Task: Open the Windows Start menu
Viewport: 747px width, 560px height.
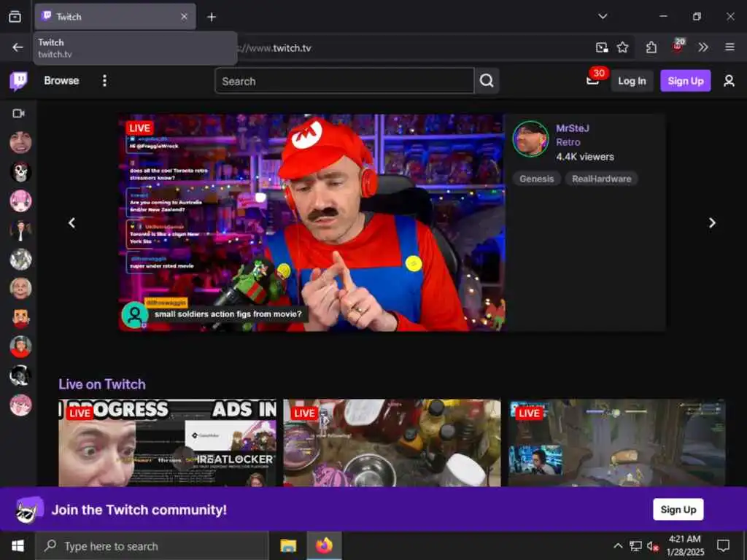Action: (x=18, y=545)
